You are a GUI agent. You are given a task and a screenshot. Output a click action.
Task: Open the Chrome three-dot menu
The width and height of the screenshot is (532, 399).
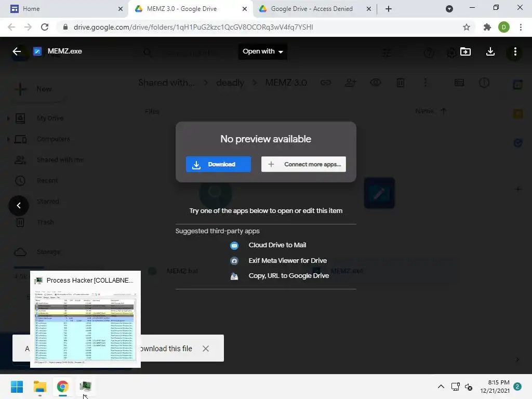click(x=521, y=27)
